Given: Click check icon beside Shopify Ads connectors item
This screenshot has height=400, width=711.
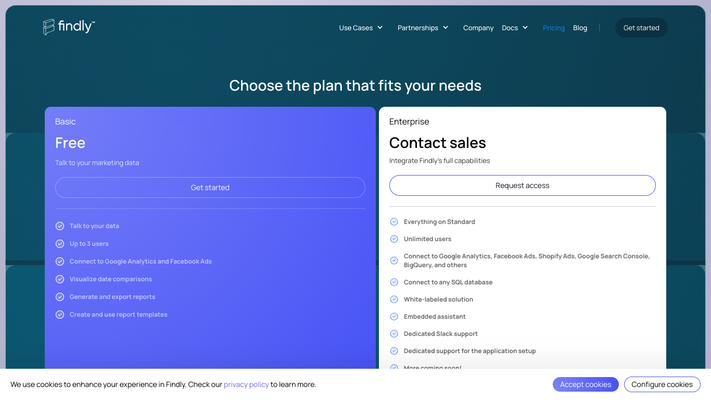Looking at the screenshot, I should click(x=394, y=260).
